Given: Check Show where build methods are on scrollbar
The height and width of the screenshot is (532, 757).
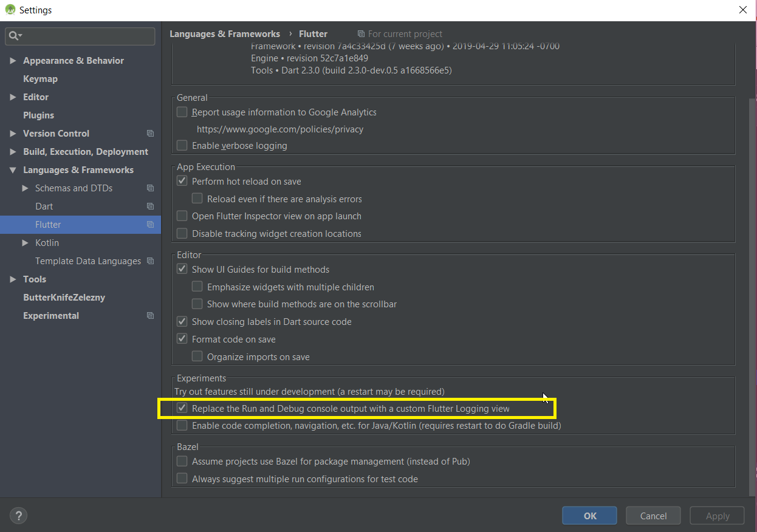Looking at the screenshot, I should tap(197, 304).
